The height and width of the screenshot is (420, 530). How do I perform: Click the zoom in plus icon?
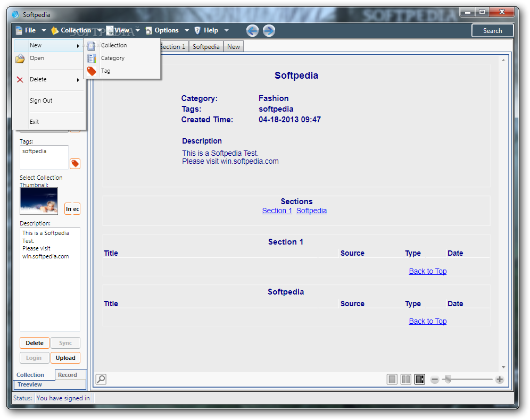500,380
